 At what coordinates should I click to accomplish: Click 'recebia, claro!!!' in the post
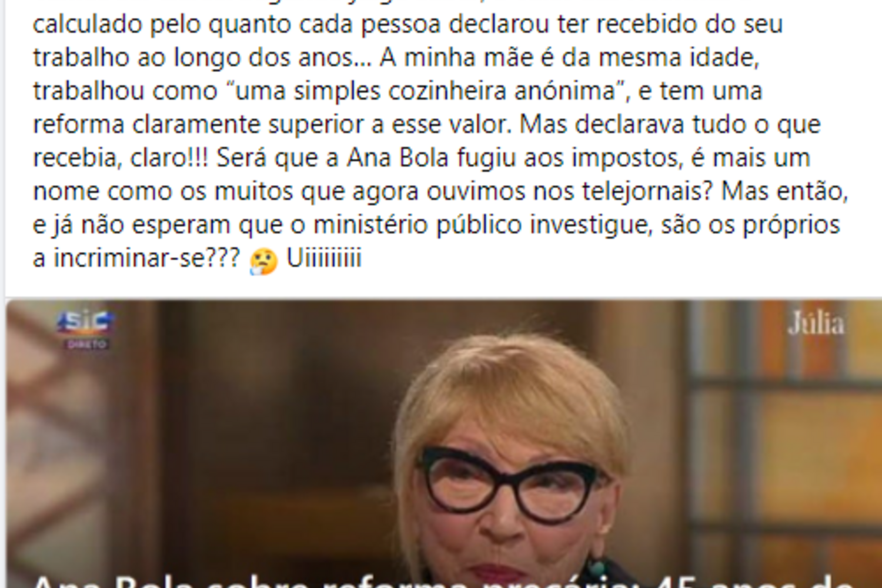point(121,158)
